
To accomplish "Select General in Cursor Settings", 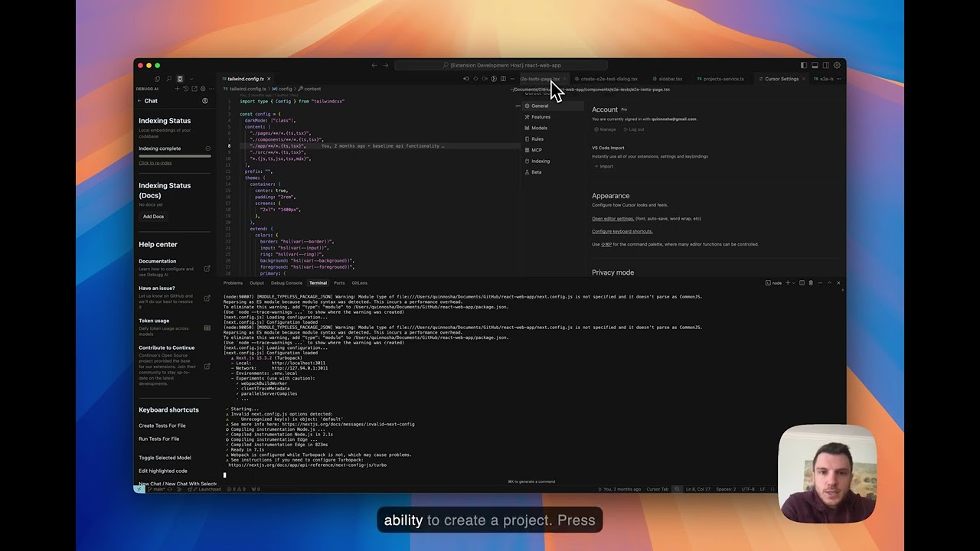I will click(554, 106).
